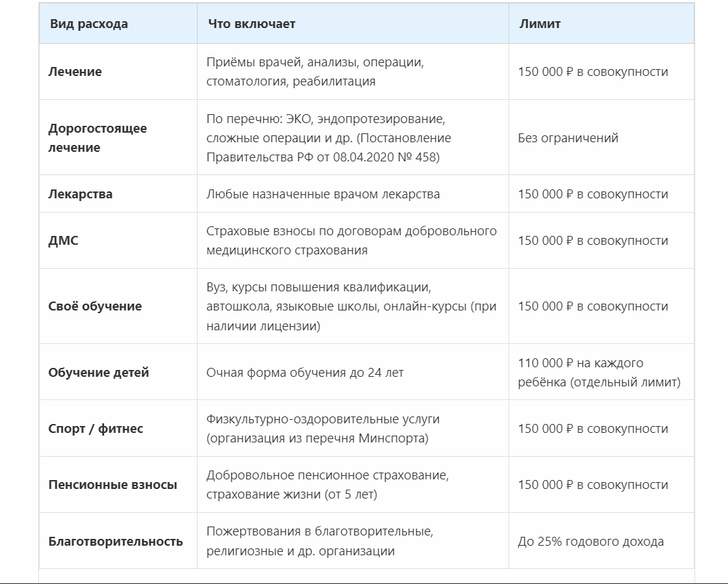Viewport: 728px width, 584px height.
Task: Click the 'Лимит' column header
Action: [x=539, y=24]
